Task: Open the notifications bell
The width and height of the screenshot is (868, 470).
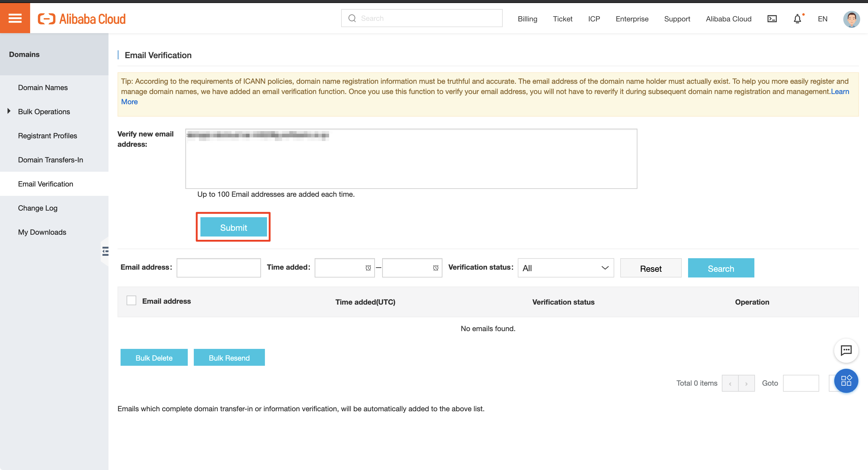Action: pyautogui.click(x=797, y=19)
